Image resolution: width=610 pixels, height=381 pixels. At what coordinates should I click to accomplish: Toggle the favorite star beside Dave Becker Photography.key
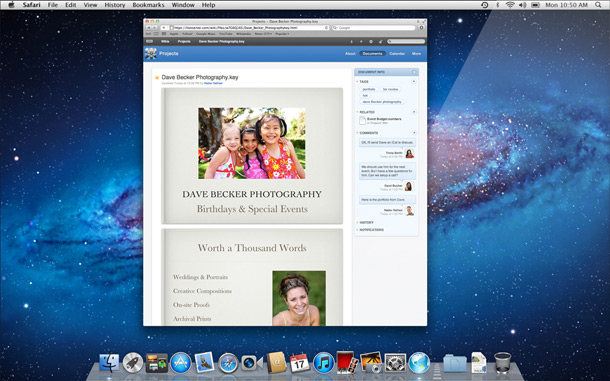point(157,78)
